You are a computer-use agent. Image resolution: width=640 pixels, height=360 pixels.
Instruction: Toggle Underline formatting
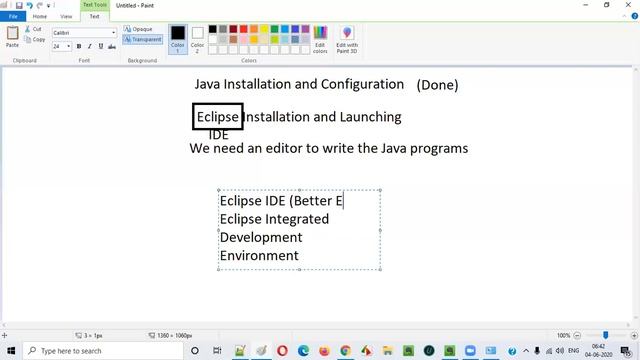click(x=101, y=46)
